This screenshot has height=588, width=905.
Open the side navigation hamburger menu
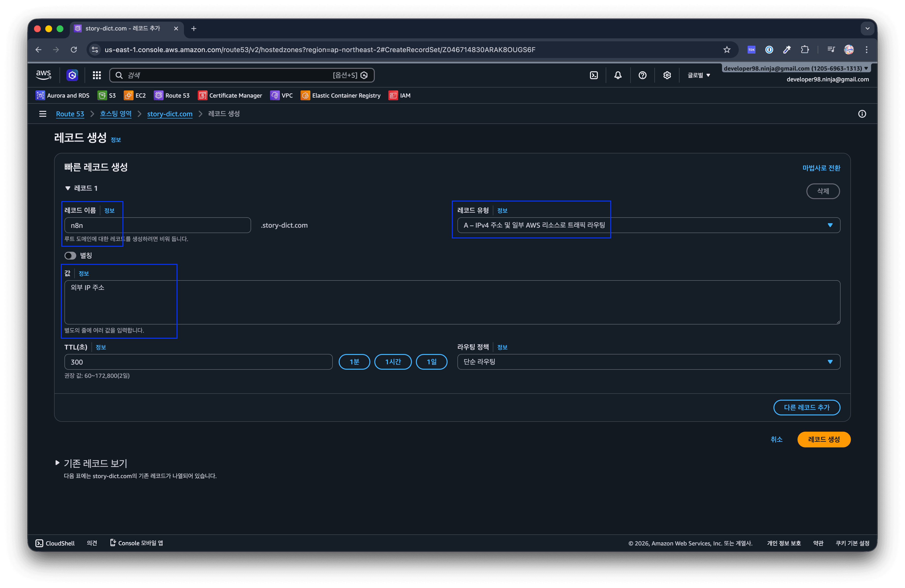pyautogui.click(x=43, y=114)
